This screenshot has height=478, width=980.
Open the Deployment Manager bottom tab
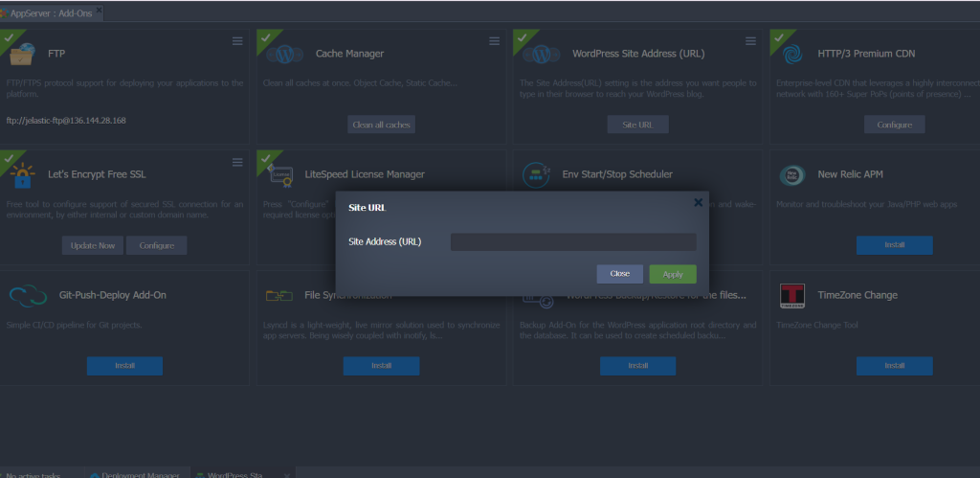[136, 475]
